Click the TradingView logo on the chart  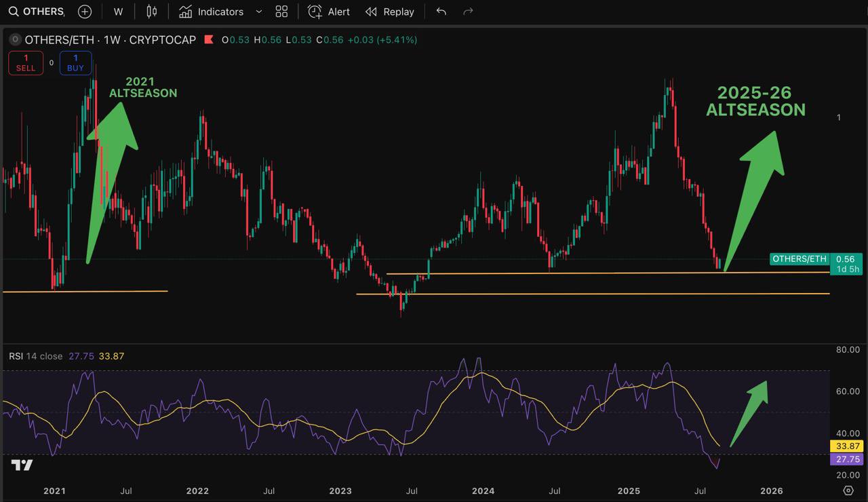(22, 465)
